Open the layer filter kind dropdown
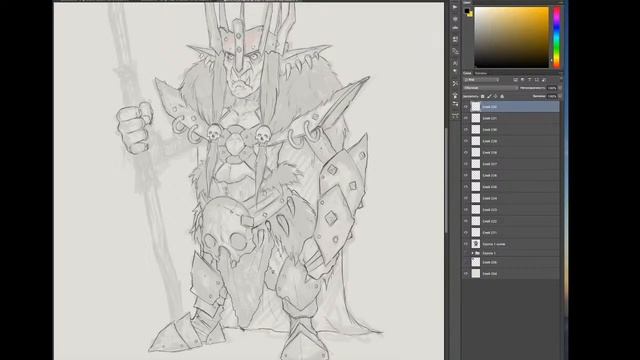Viewport: 640px width, 360px height. pos(481,80)
